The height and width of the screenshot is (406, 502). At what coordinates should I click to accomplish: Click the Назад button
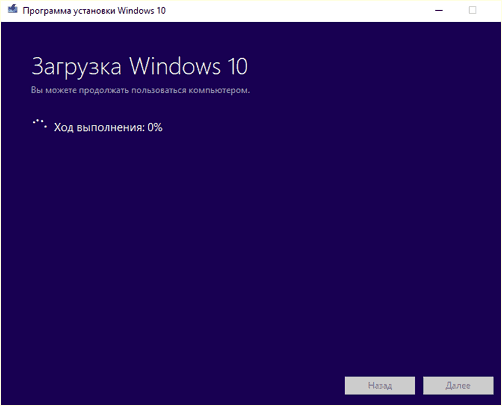click(x=380, y=386)
